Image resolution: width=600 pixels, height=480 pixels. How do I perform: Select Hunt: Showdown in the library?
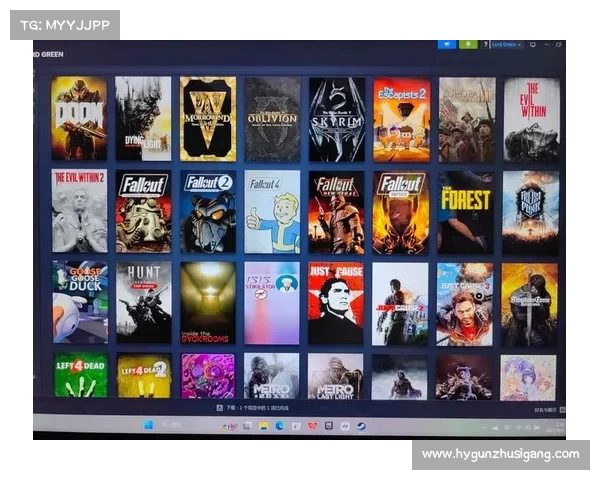tap(143, 302)
